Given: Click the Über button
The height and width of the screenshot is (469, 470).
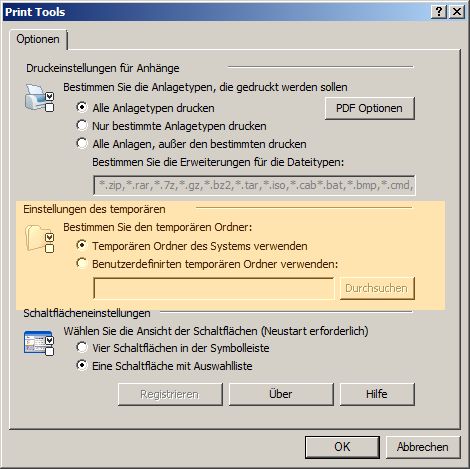Looking at the screenshot, I should point(281,394).
